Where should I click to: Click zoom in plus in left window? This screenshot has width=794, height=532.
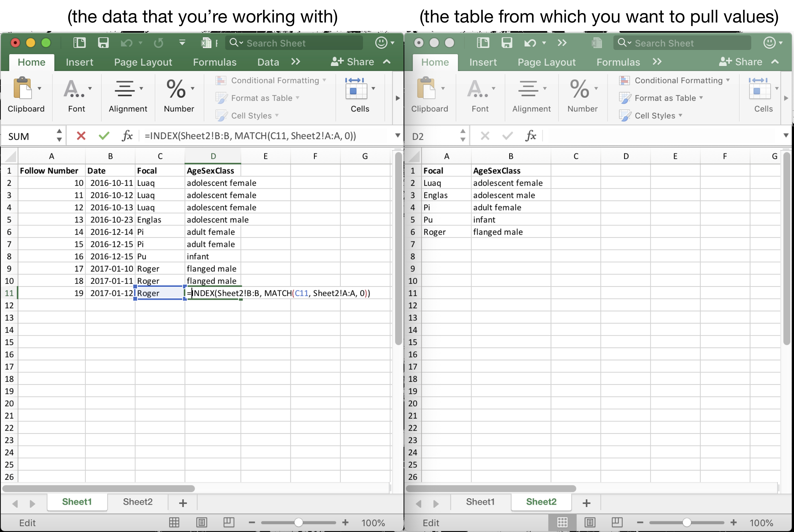[345, 523]
